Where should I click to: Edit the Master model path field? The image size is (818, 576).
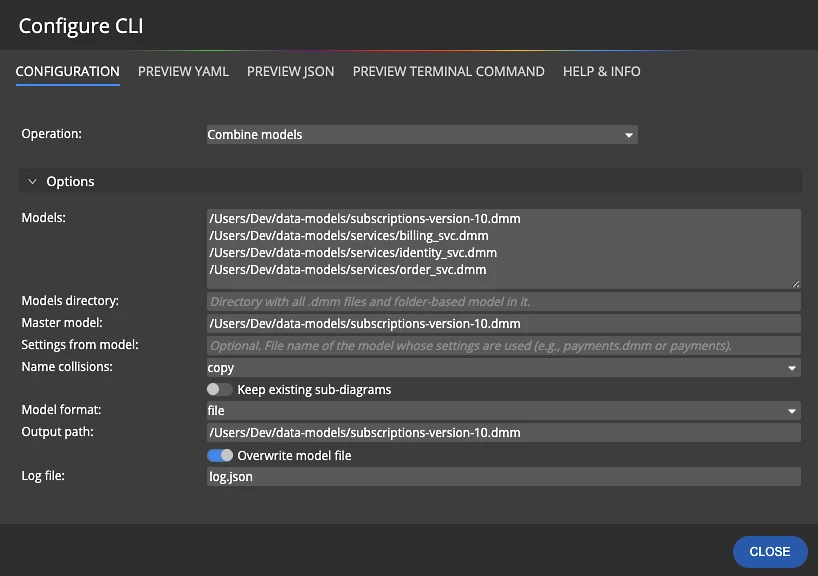pos(503,323)
